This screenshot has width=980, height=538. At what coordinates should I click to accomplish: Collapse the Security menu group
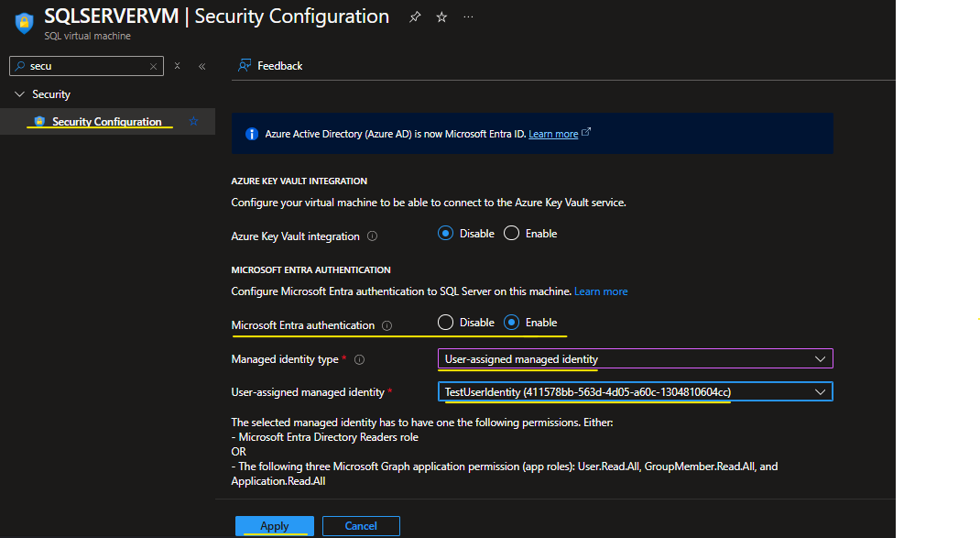(19, 94)
